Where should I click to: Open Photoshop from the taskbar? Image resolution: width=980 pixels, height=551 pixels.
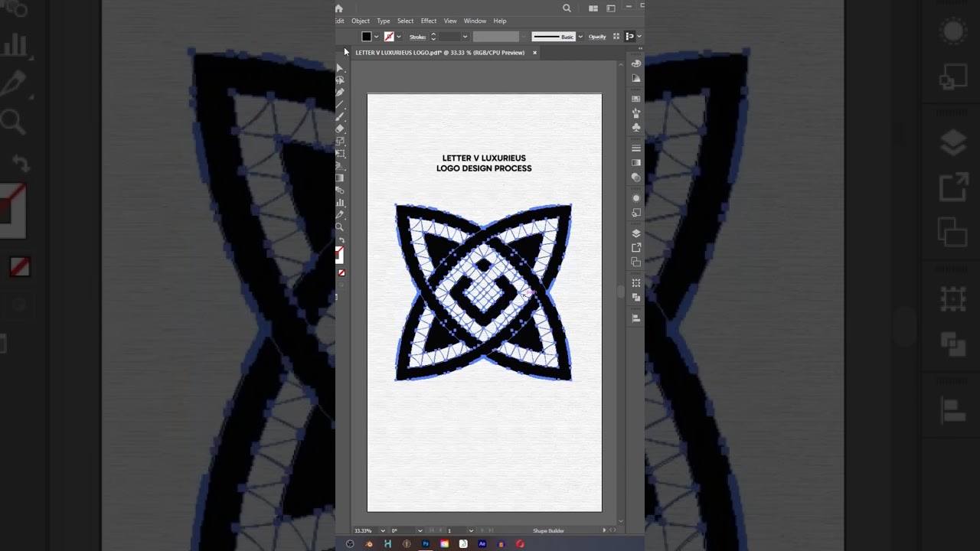(426, 544)
